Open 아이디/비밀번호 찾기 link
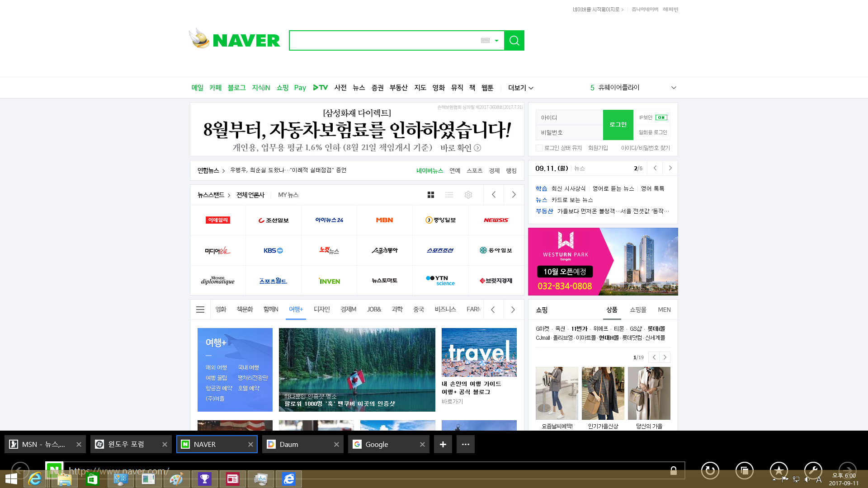868x488 pixels. 646,148
